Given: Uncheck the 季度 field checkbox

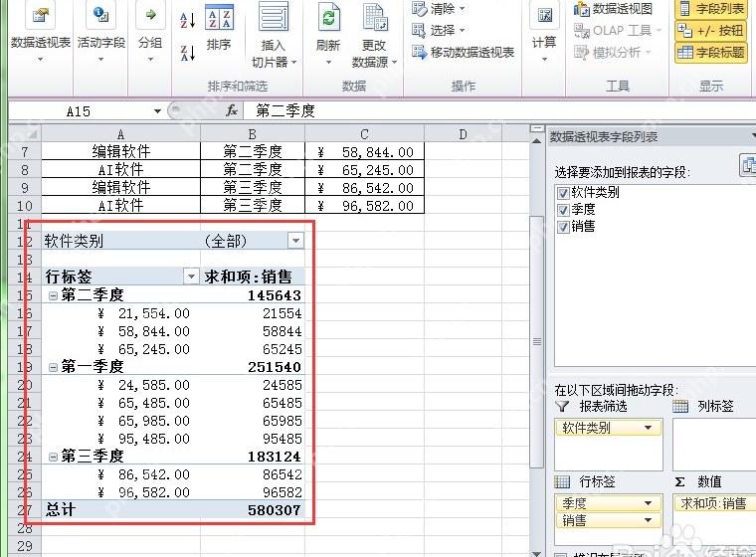Looking at the screenshot, I should pyautogui.click(x=563, y=210).
